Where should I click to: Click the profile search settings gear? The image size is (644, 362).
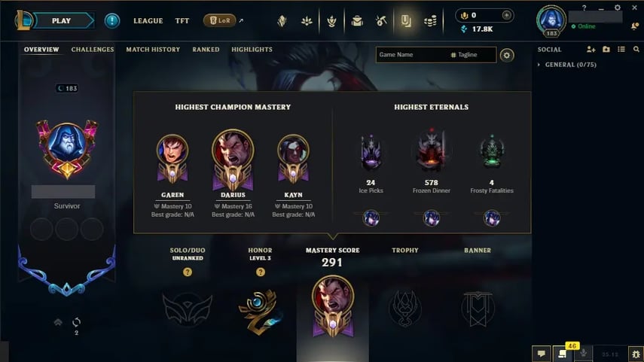click(507, 55)
